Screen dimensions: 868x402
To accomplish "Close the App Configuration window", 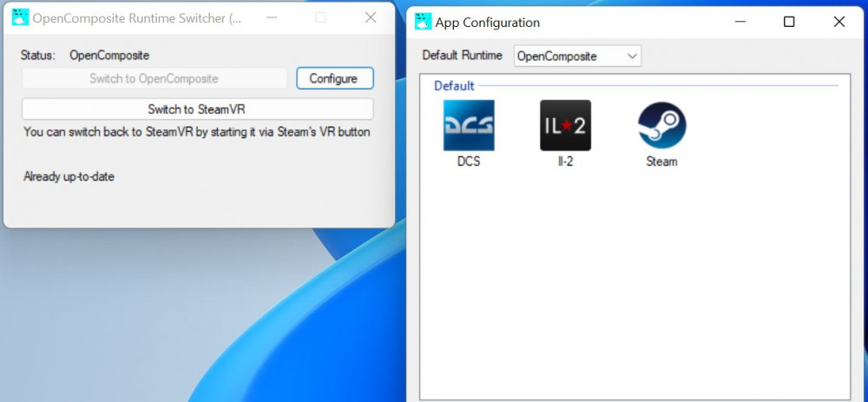I will tap(838, 22).
